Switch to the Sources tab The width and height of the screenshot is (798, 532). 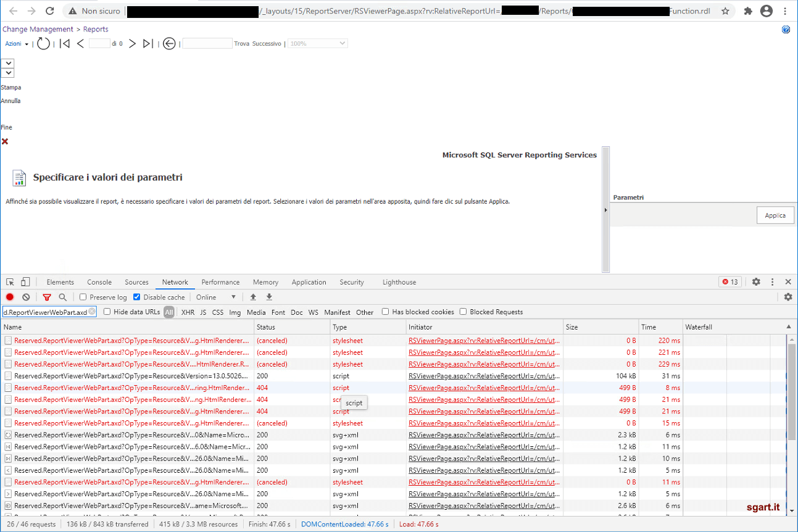[x=136, y=282]
